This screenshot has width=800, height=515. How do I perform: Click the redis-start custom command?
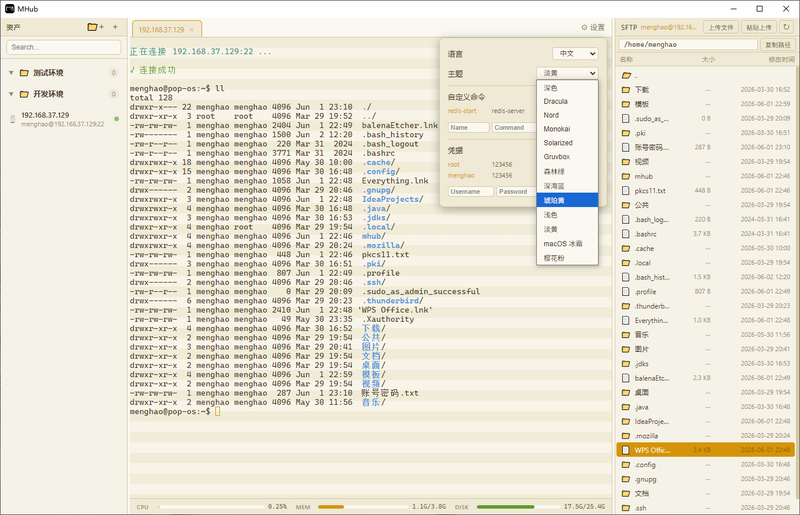[462, 111]
